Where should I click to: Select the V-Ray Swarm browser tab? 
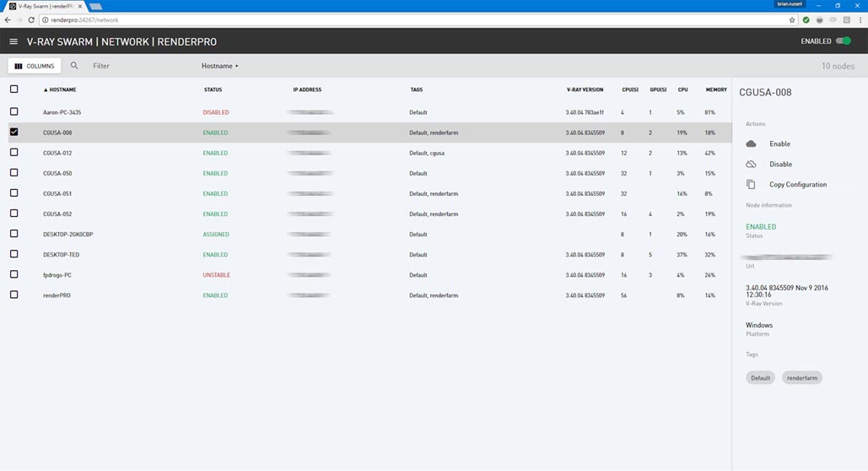click(x=46, y=7)
